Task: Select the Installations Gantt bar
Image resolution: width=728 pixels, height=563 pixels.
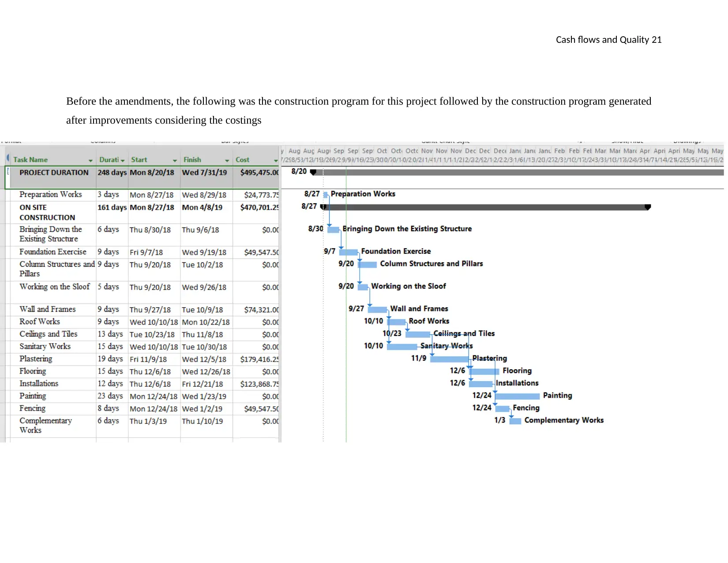Action: [481, 384]
